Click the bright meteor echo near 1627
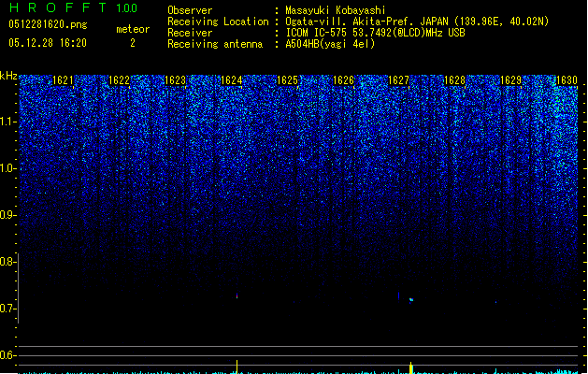Image resolution: width=588 pixels, height=374 pixels. 411,299
